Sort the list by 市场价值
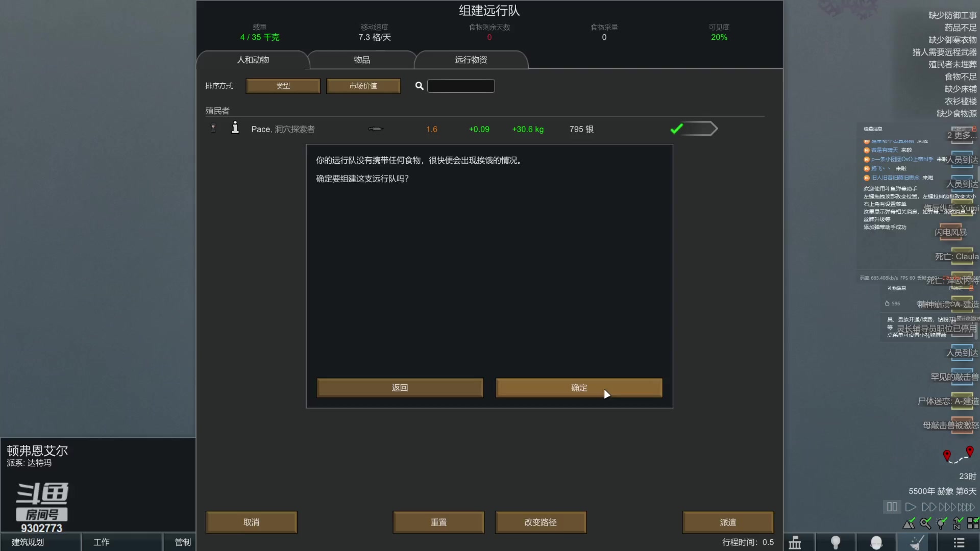 [363, 86]
